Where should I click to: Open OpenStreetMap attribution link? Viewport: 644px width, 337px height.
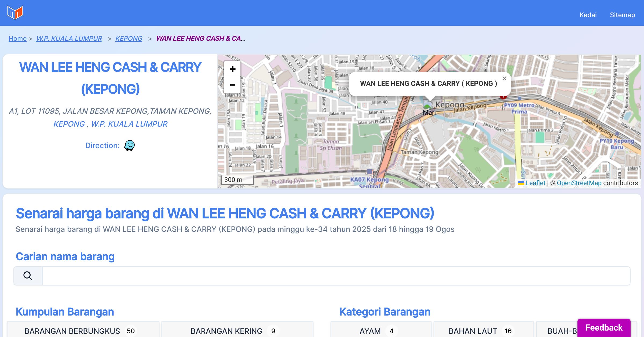(x=579, y=183)
